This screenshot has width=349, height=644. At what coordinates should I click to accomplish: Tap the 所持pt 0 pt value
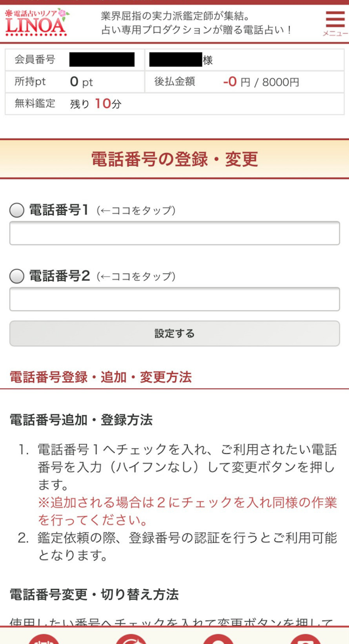pyautogui.click(x=82, y=82)
